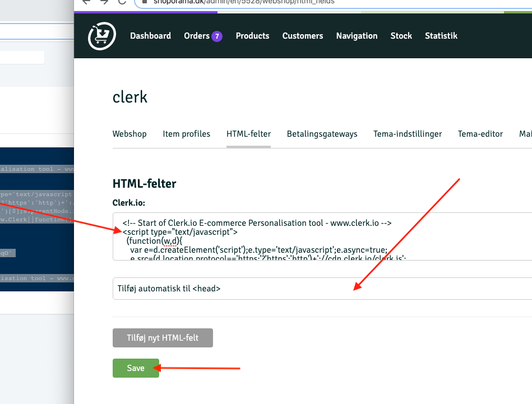Switch to the Webshop tab
This screenshot has width=532, height=404.
129,134
